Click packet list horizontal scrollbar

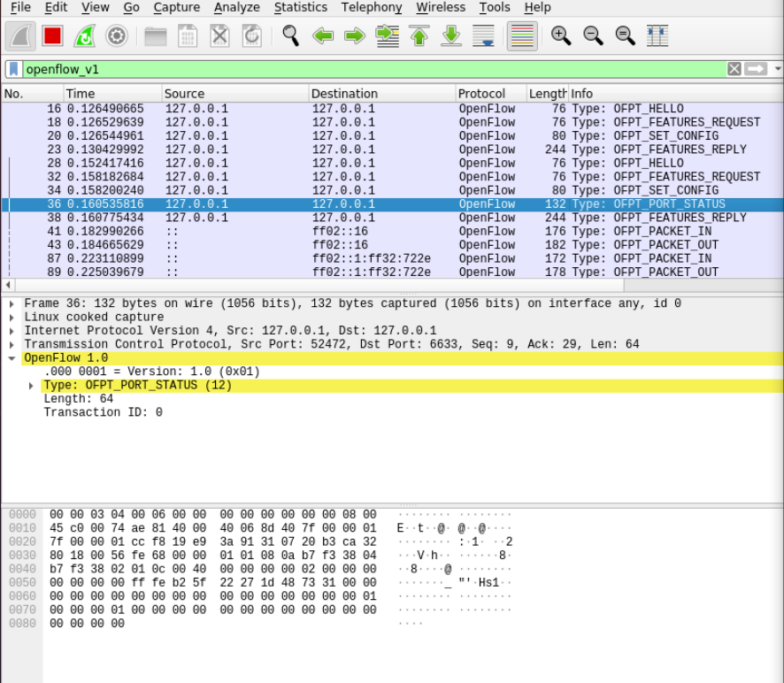(320, 285)
